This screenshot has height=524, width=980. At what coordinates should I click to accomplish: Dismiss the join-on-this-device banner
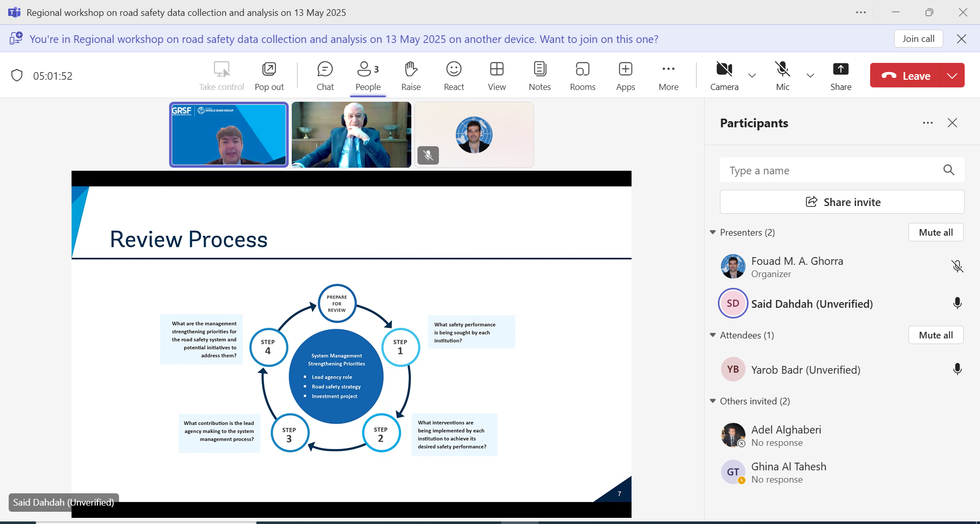961,39
